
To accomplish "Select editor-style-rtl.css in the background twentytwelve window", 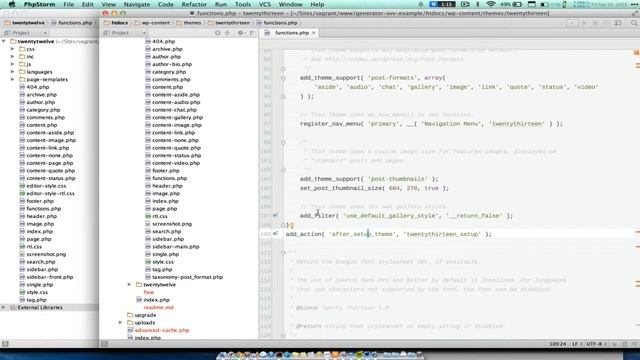I will point(50,193).
